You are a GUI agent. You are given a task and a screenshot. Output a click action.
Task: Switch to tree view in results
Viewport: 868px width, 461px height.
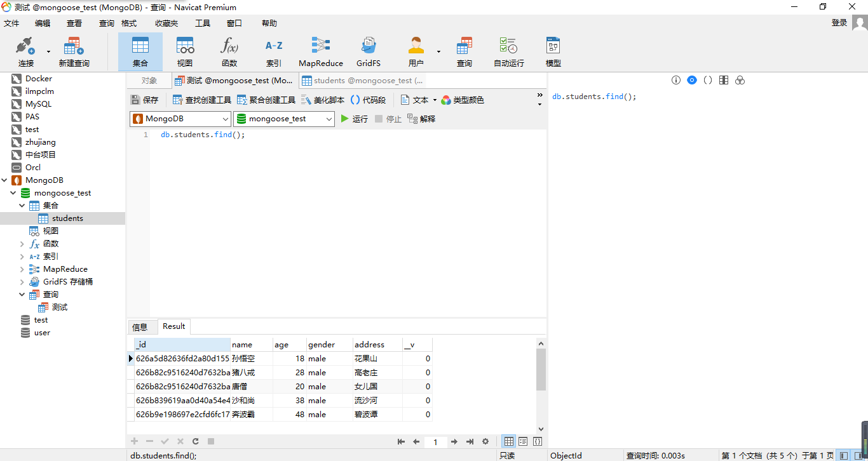(x=523, y=441)
